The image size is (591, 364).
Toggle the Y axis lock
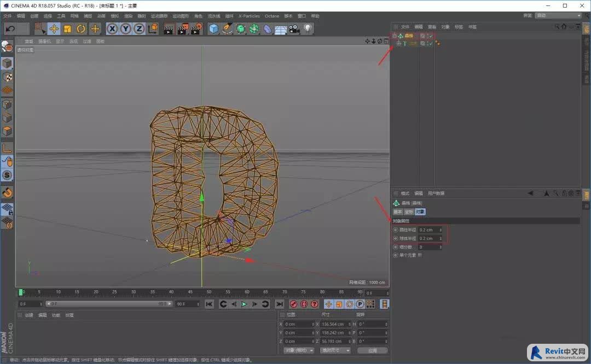coord(125,28)
